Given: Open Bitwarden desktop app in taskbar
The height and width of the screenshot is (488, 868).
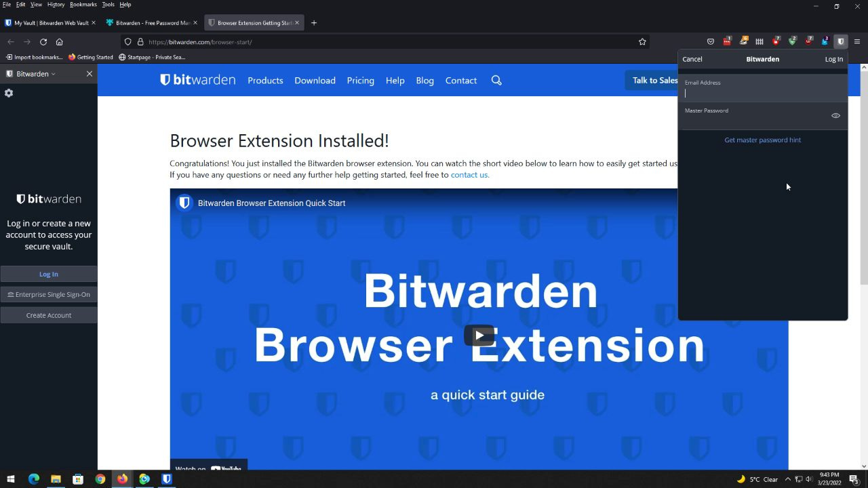Looking at the screenshot, I should [x=166, y=479].
